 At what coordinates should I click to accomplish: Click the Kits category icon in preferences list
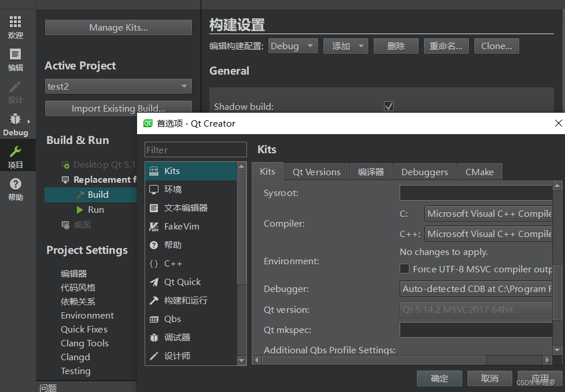click(x=154, y=171)
